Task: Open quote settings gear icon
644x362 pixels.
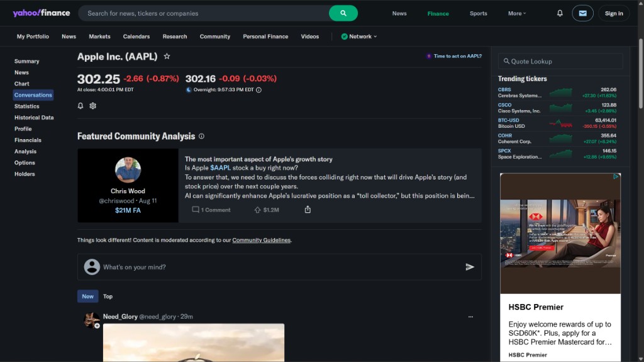Action: tap(93, 106)
